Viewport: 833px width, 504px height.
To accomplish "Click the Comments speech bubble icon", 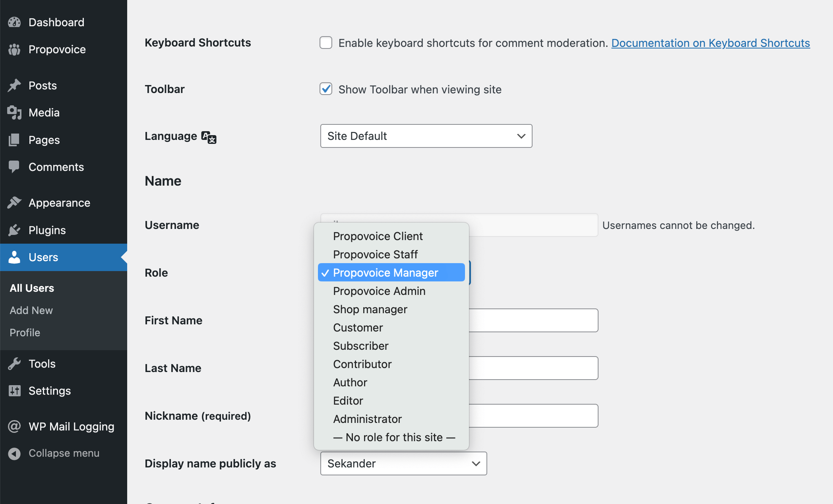I will [14, 167].
